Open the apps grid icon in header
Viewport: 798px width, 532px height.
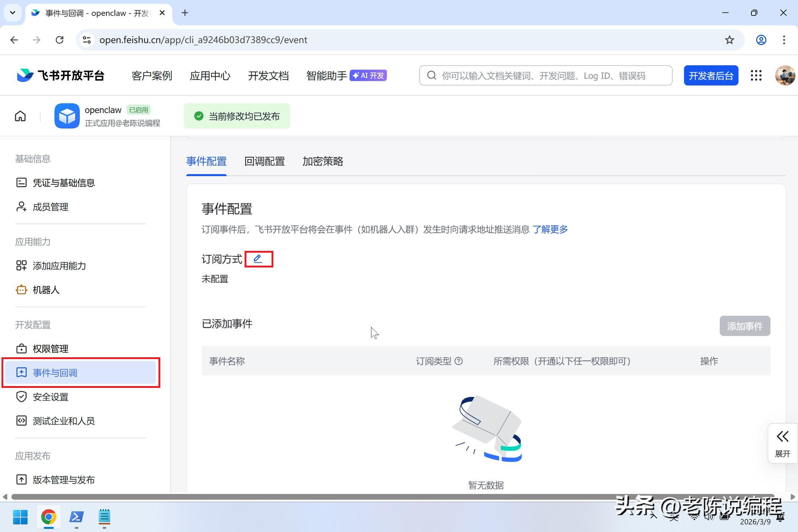(756, 76)
